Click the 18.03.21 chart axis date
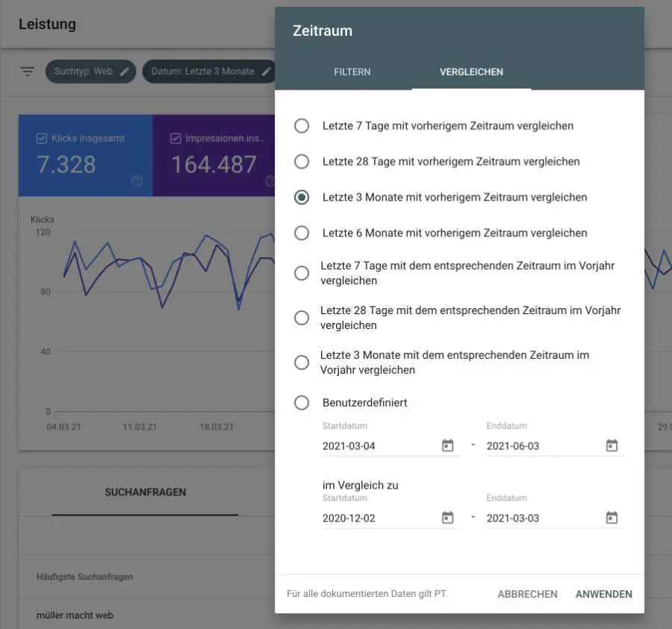Image resolution: width=672 pixels, height=629 pixels. [x=217, y=427]
